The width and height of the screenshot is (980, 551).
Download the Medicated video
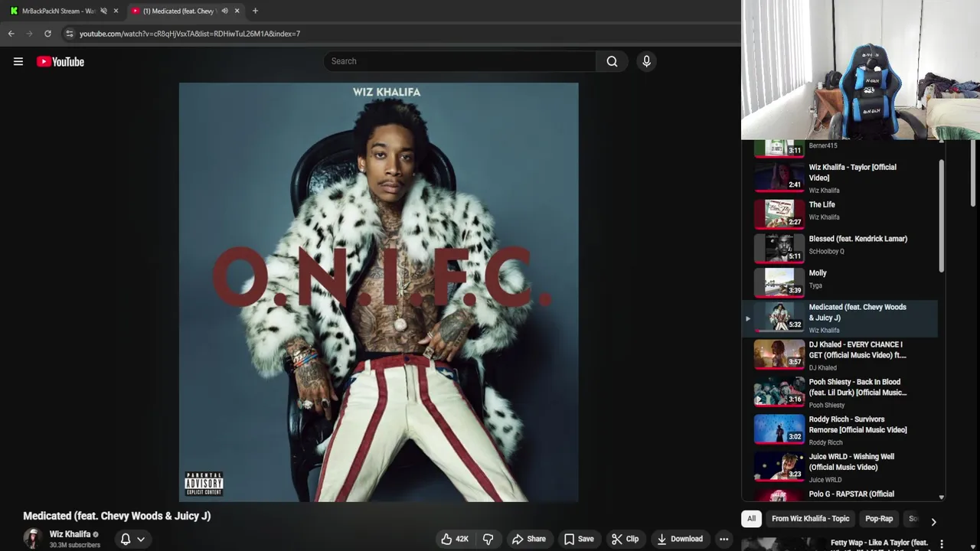(680, 539)
